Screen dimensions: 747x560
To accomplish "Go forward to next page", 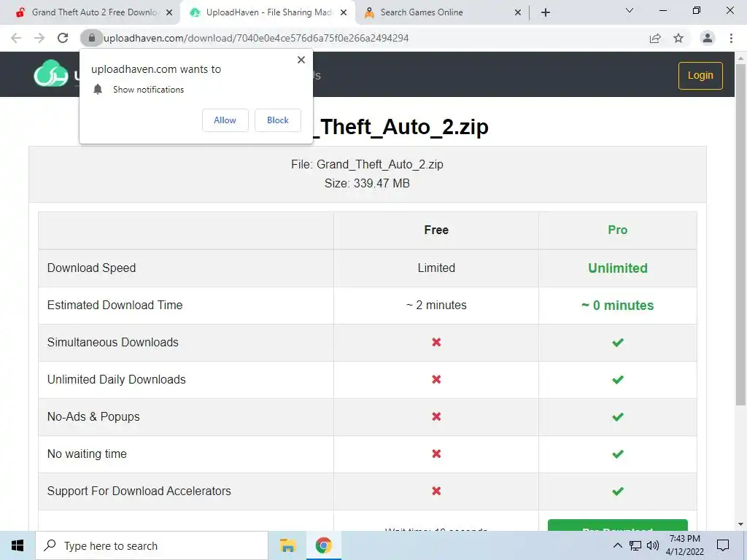I will [39, 38].
